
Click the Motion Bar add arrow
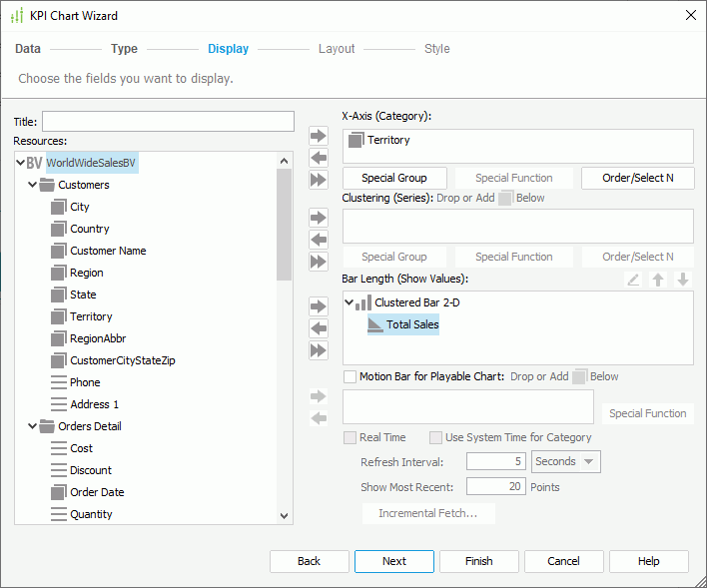[319, 396]
